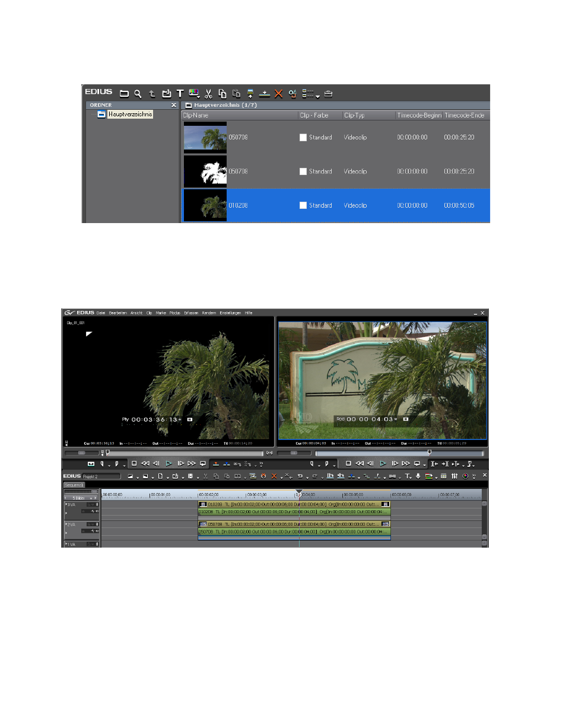Click the red X delete icon in bin
This screenshot has width=566, height=728.
278,93
